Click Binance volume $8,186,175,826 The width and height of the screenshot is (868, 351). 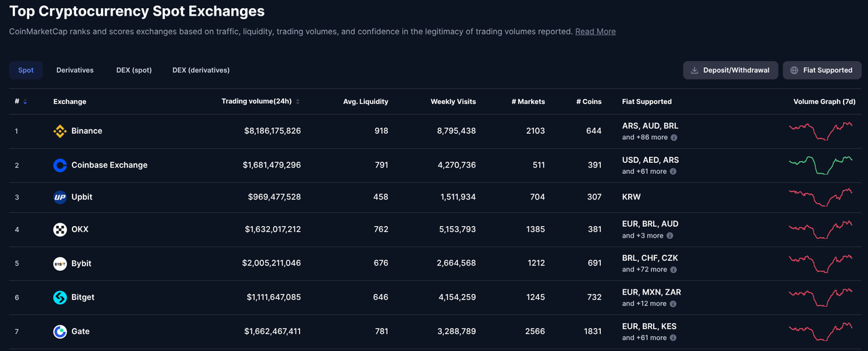[273, 131]
